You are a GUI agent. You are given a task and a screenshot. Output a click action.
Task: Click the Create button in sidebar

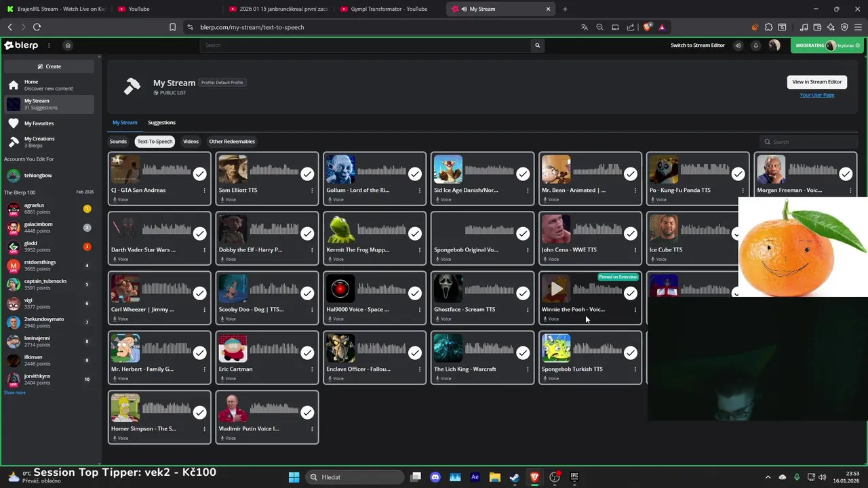[49, 66]
